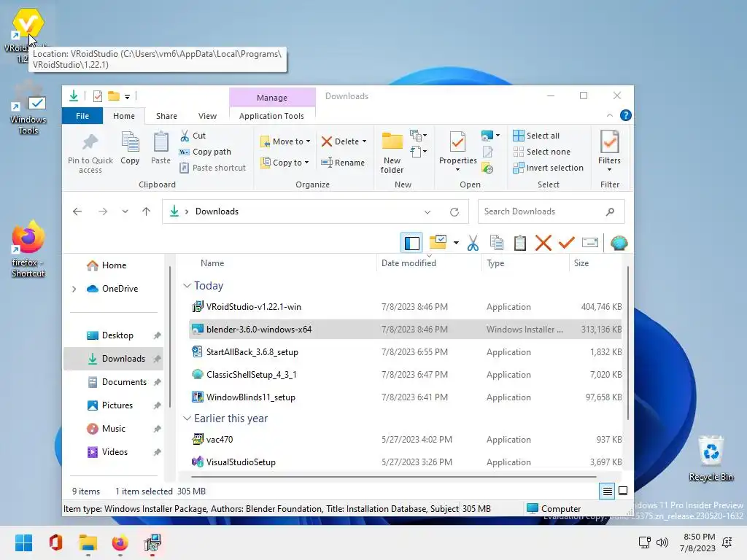Open the Filters dropdown
The width and height of the screenshot is (747, 560).
(609, 169)
